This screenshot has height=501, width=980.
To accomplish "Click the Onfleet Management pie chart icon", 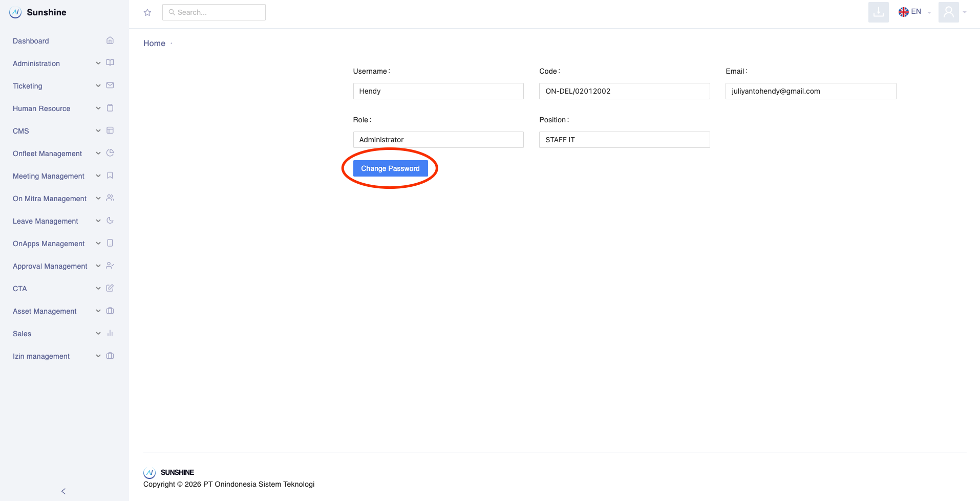I will [110, 153].
